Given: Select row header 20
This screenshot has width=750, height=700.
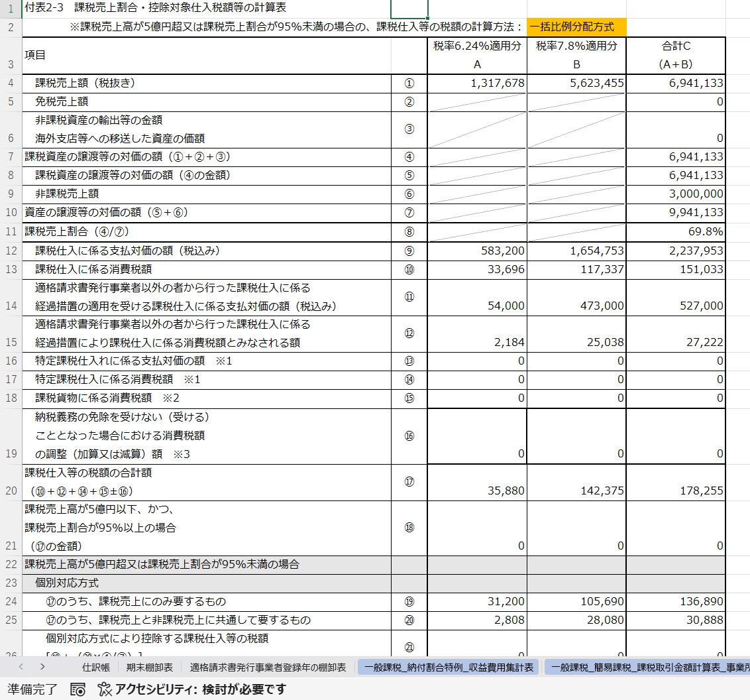Looking at the screenshot, I should (x=11, y=483).
